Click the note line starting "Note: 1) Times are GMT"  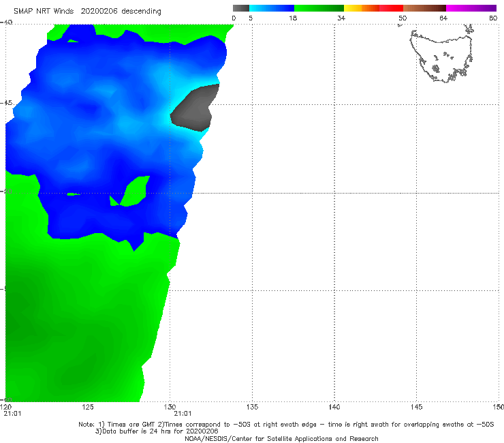pos(286,425)
